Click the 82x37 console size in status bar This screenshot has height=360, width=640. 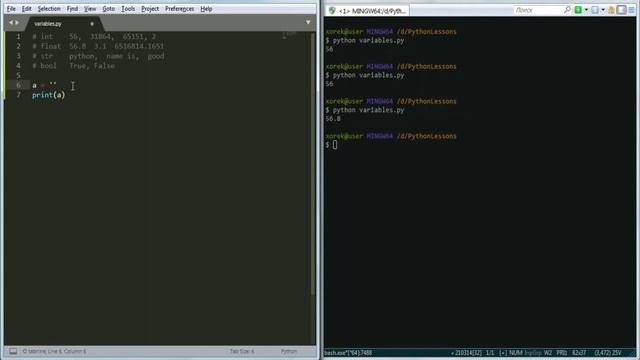coord(579,353)
